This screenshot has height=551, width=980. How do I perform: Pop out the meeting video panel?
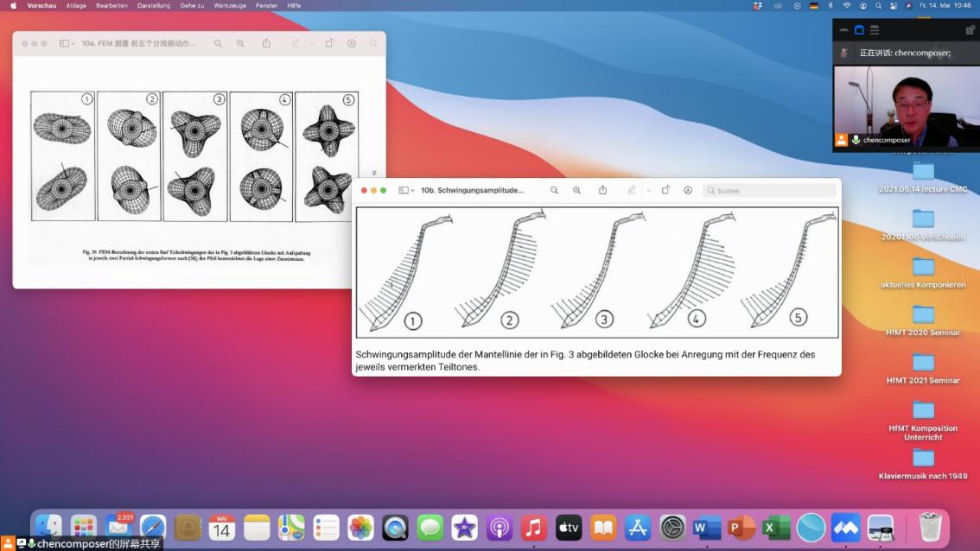coord(970,30)
